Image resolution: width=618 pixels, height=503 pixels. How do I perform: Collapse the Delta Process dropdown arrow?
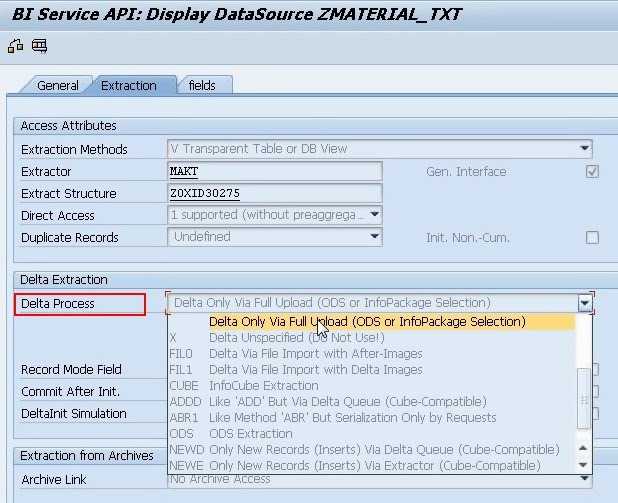tap(585, 303)
